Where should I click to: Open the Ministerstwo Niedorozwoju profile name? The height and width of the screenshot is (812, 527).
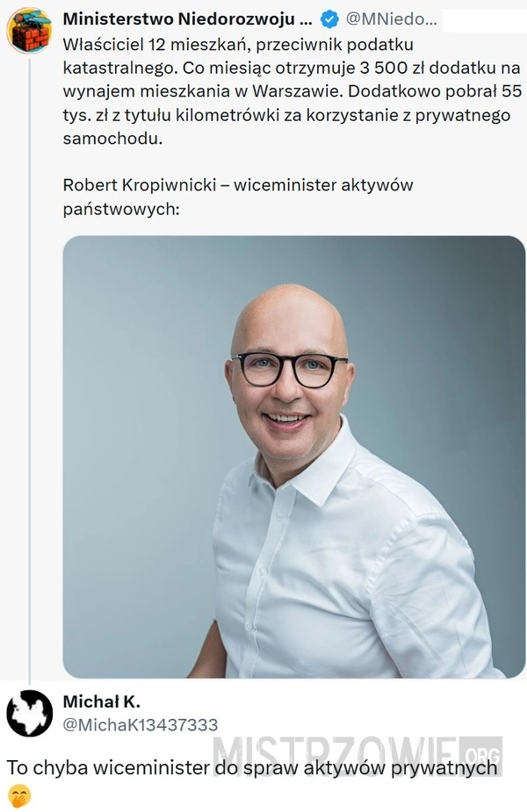(187, 19)
